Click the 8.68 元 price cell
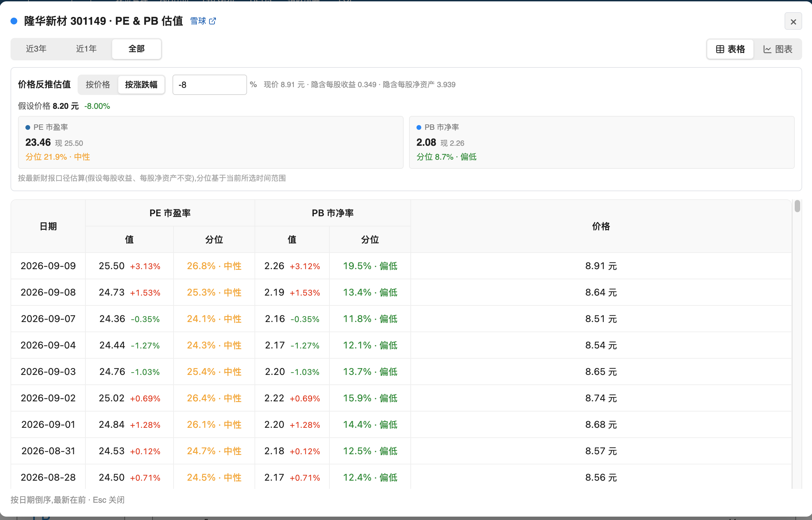Viewport: 812px width, 520px height. (x=601, y=424)
